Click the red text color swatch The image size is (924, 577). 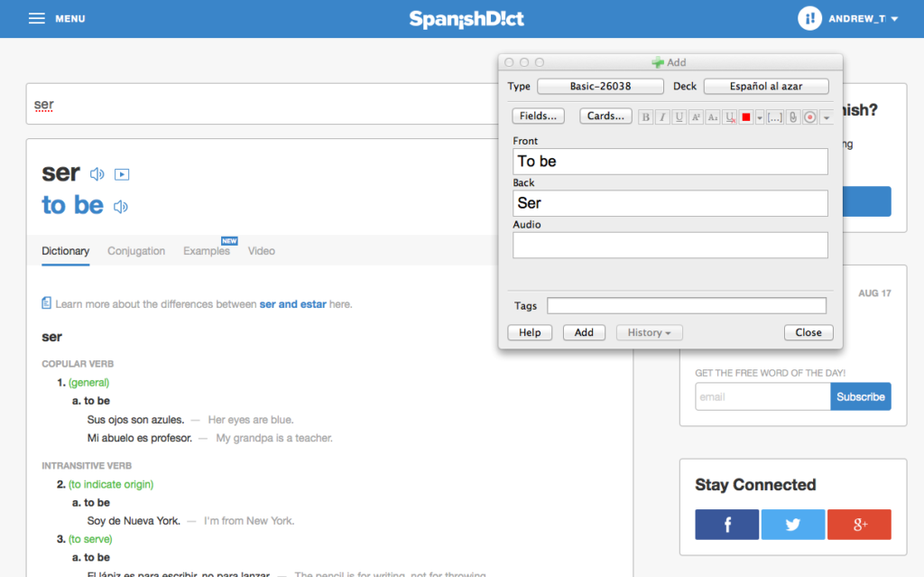point(745,117)
